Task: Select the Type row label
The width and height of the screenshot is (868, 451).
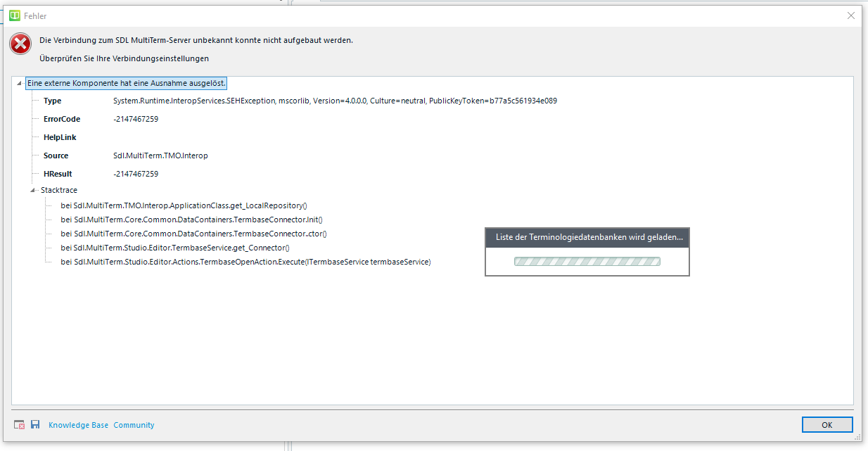Action: point(52,101)
